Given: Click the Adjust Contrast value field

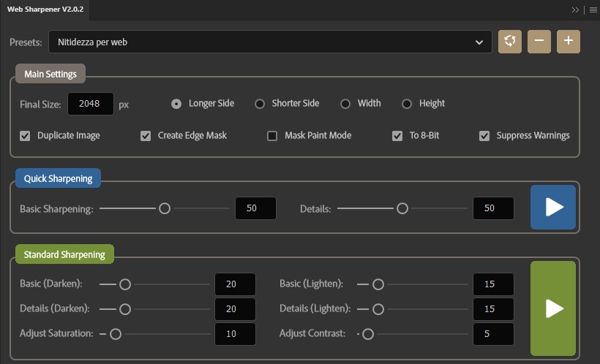Looking at the screenshot, I should [x=493, y=334].
